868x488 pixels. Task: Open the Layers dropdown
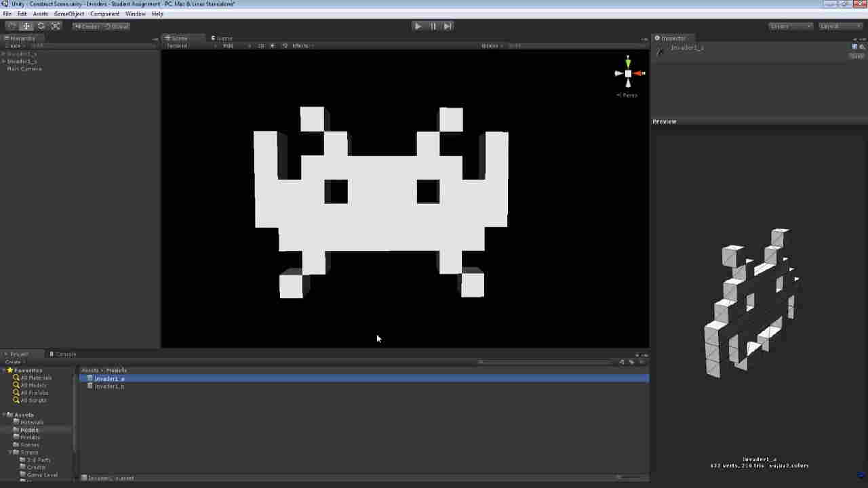pyautogui.click(x=791, y=26)
